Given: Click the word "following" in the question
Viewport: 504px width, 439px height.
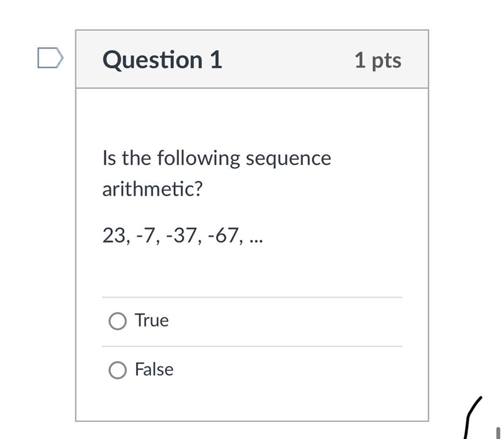Looking at the screenshot, I should [x=198, y=159].
